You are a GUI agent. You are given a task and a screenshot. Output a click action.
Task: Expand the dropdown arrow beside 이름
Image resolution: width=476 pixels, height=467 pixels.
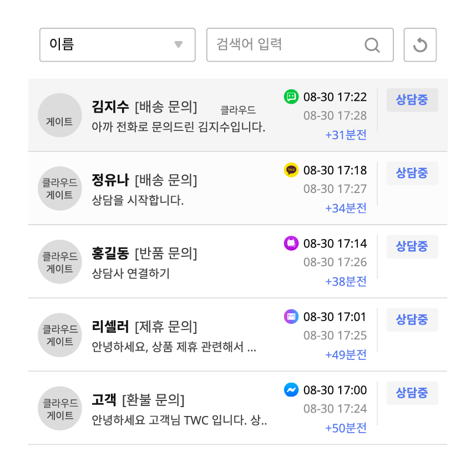point(179,44)
